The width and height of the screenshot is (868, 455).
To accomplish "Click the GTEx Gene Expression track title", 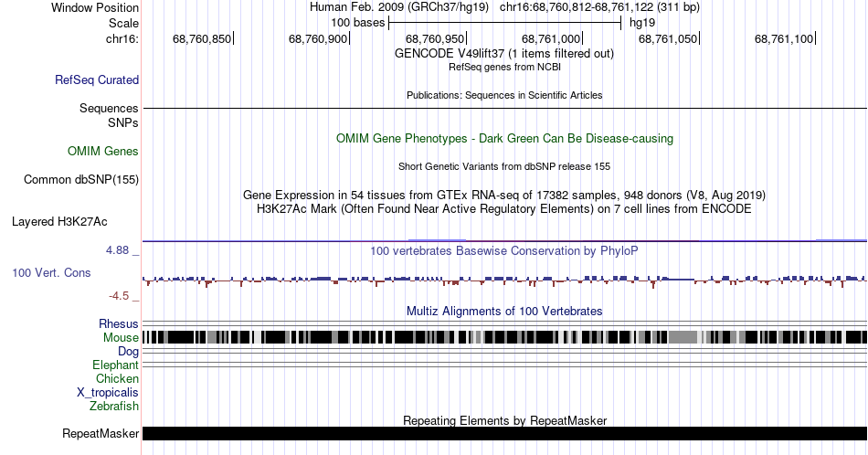I will [504, 195].
